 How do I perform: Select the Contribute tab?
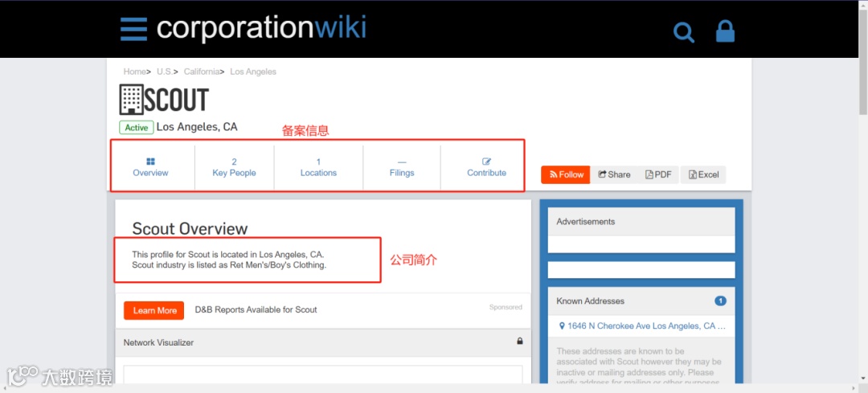click(486, 167)
